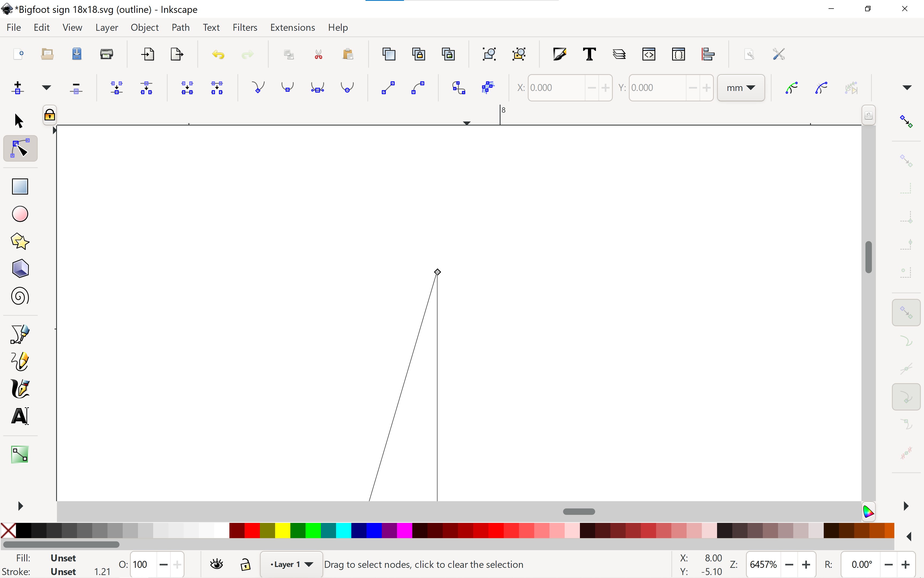Image resolution: width=924 pixels, height=578 pixels.
Task: Open an existing document icon
Action: tap(47, 54)
